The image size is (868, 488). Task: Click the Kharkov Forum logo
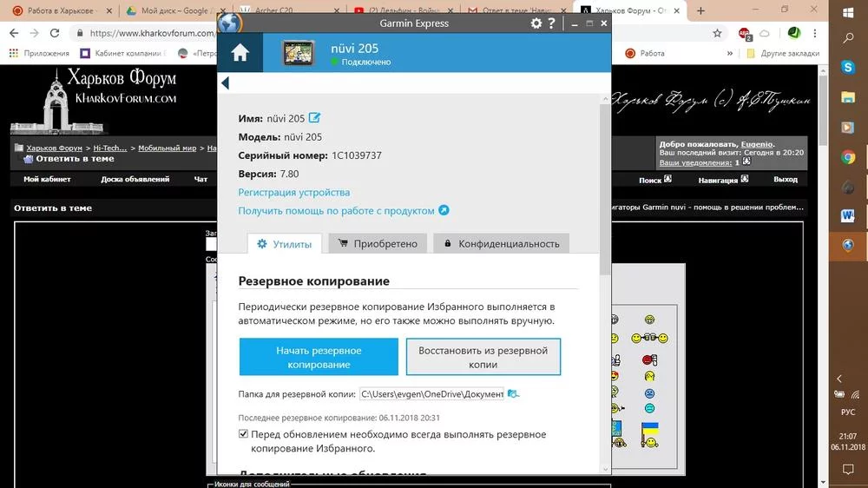coord(93,101)
